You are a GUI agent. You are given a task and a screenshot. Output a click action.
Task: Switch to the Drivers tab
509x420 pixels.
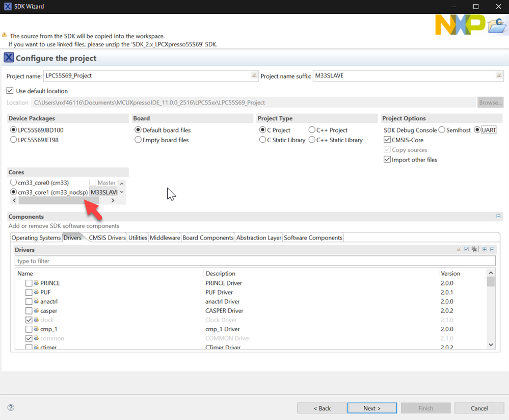(x=72, y=238)
